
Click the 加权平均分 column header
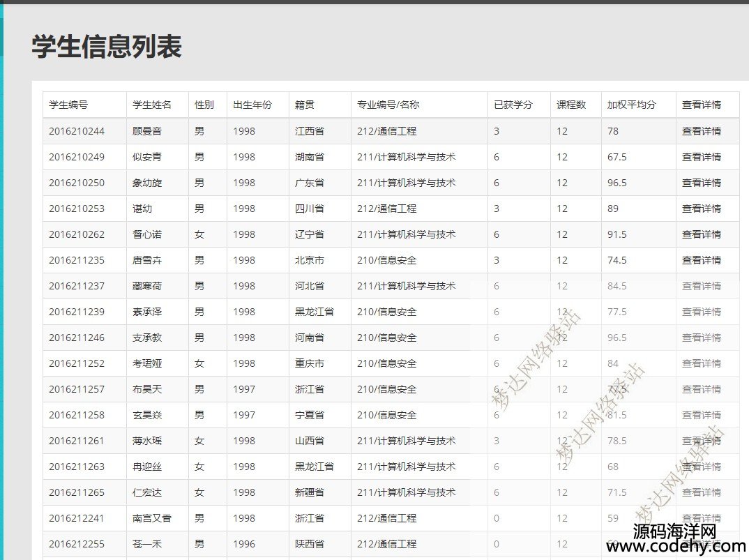tap(632, 105)
